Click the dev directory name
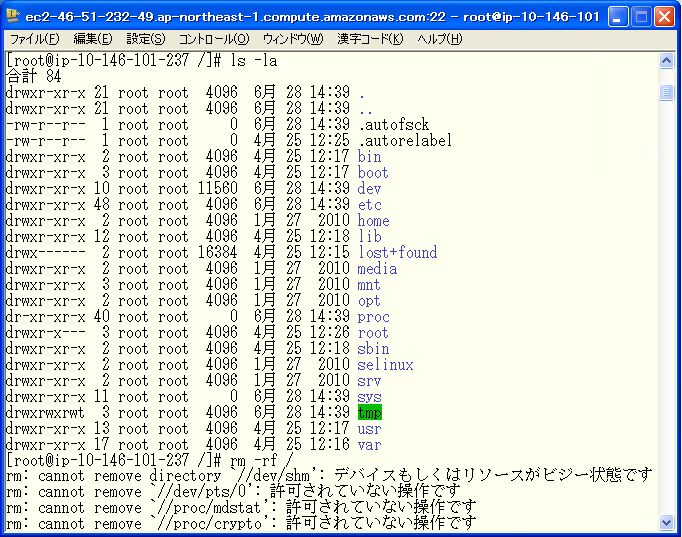682x537 pixels. pos(370,189)
